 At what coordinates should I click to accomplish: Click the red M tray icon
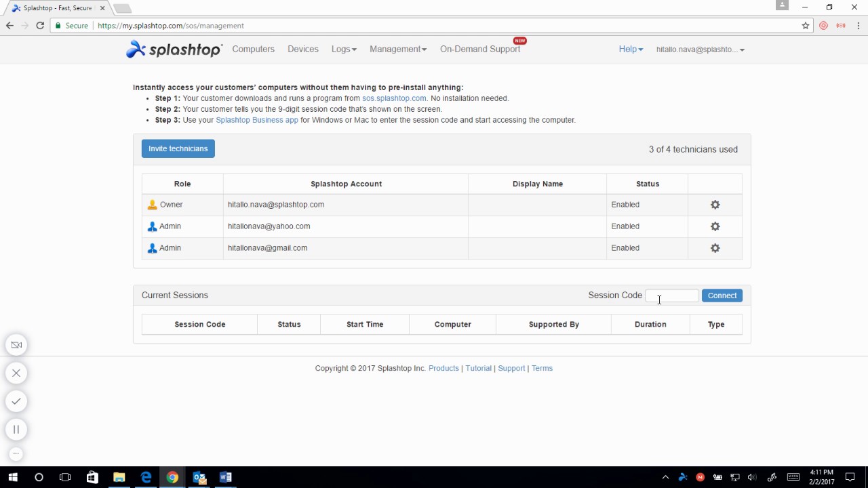(701, 477)
